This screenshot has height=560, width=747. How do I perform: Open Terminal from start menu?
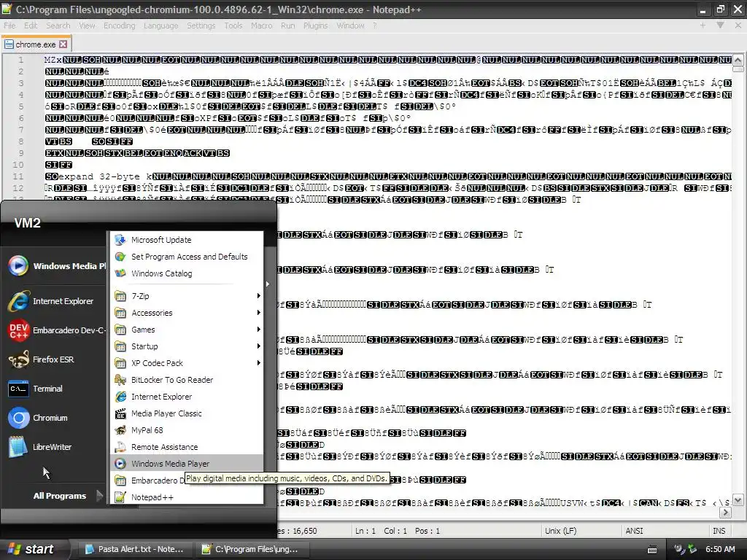click(56, 389)
